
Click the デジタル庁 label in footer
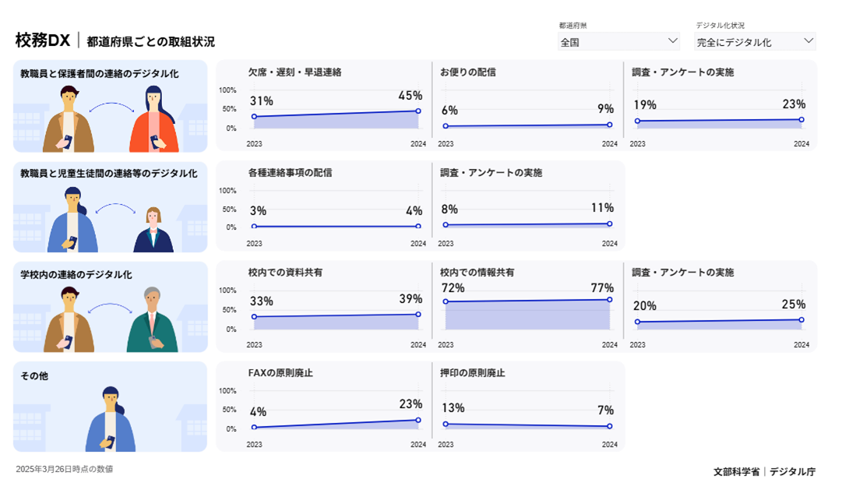[793, 471]
